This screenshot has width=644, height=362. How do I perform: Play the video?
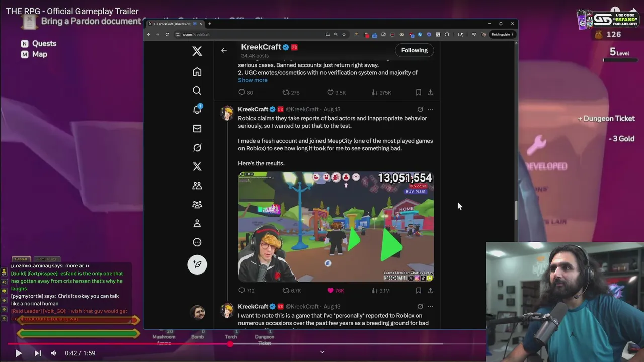[18, 353]
